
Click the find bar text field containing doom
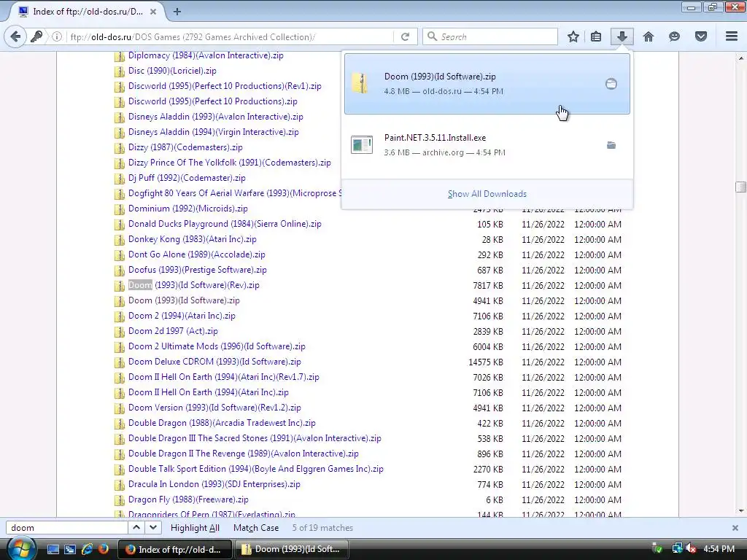(66, 528)
